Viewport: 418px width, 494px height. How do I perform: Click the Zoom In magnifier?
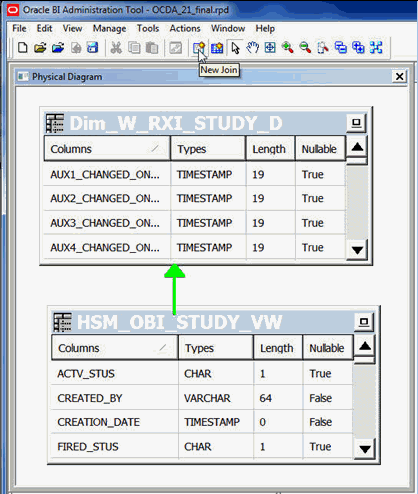point(287,48)
